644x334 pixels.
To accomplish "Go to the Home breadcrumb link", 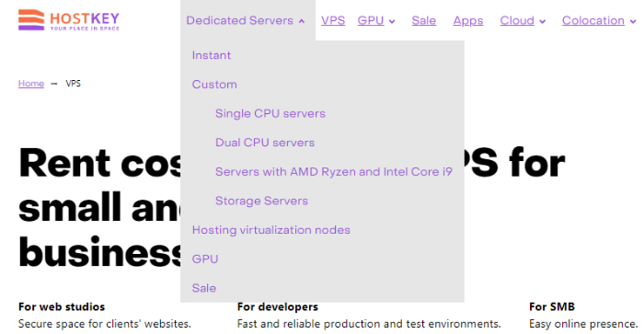I will 31,84.
